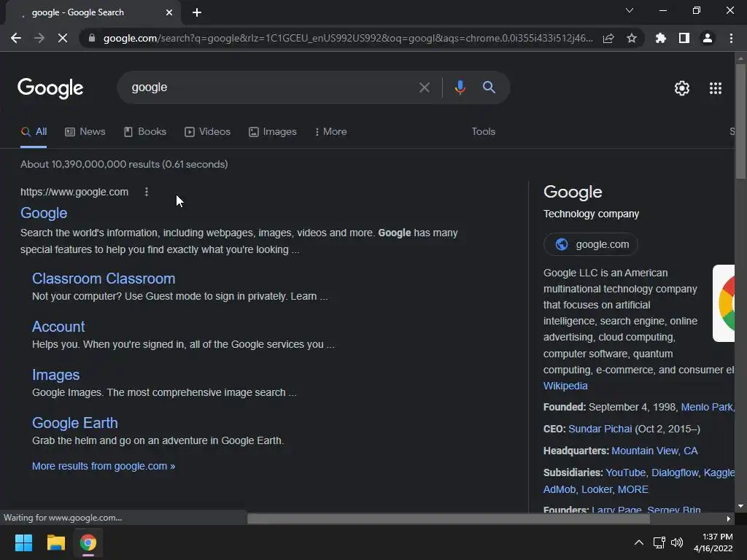The image size is (747, 560).
Task: Open the YouTube subsidiary link
Action: [x=625, y=472]
